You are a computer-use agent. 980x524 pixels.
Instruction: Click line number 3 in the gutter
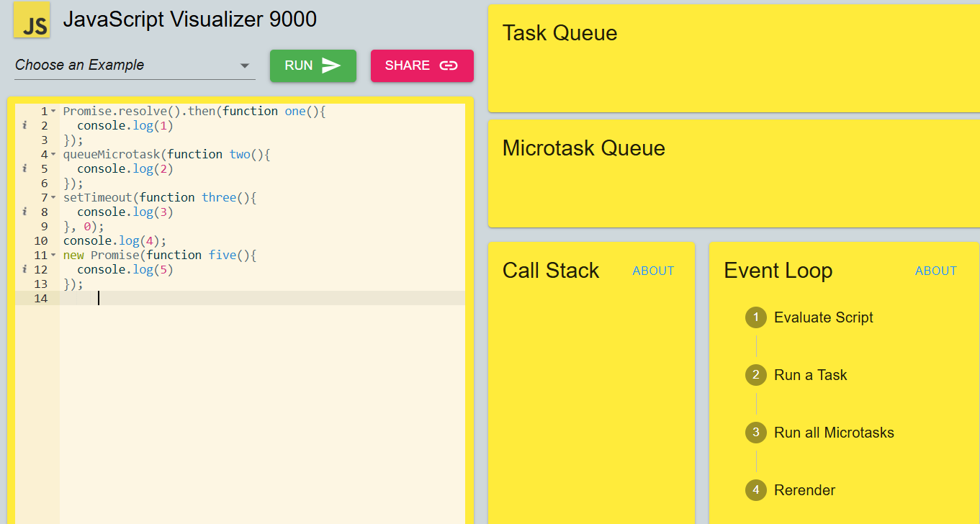pyautogui.click(x=45, y=140)
